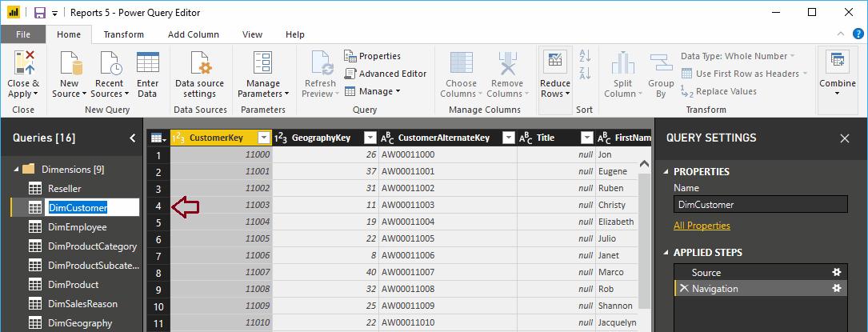Open the New Source icon

70,63
